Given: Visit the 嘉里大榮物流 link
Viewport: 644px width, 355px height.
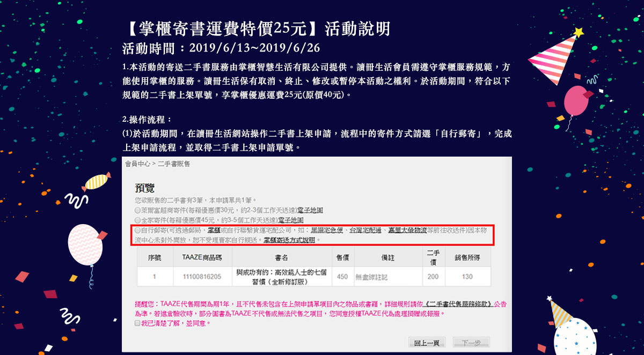Looking at the screenshot, I should tap(407, 230).
